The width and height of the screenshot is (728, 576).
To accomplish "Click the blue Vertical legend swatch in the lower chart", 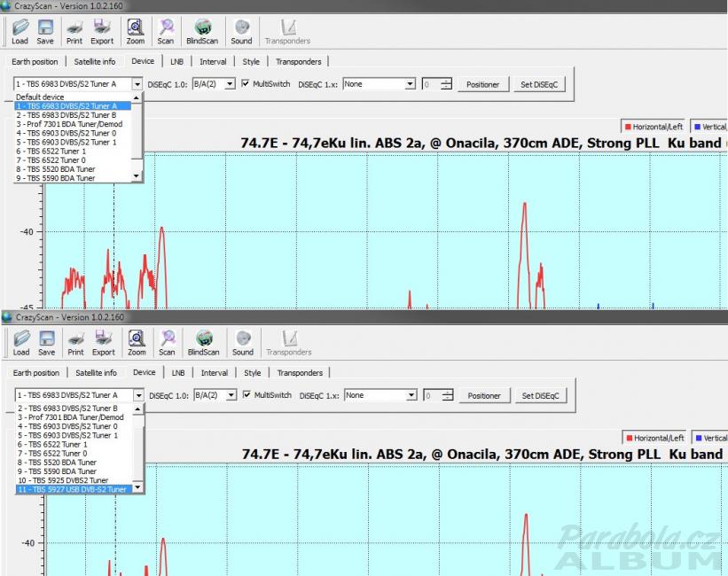I will [699, 438].
